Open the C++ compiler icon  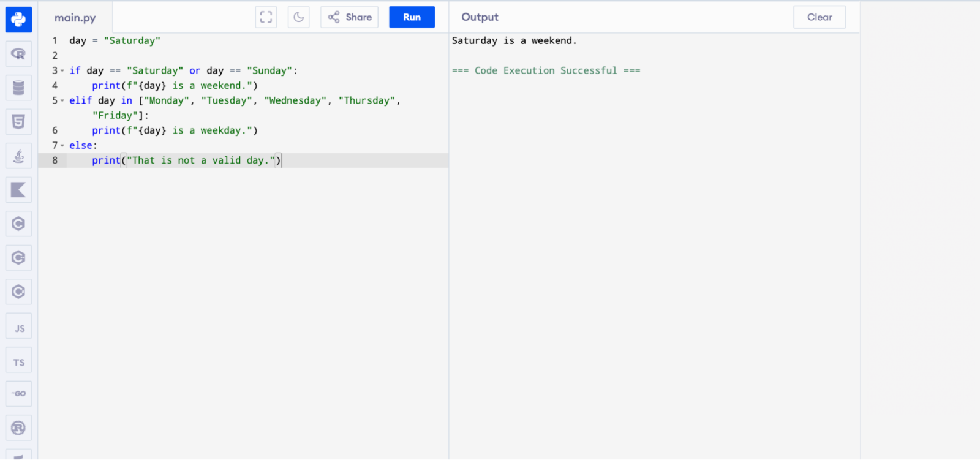coord(18,258)
